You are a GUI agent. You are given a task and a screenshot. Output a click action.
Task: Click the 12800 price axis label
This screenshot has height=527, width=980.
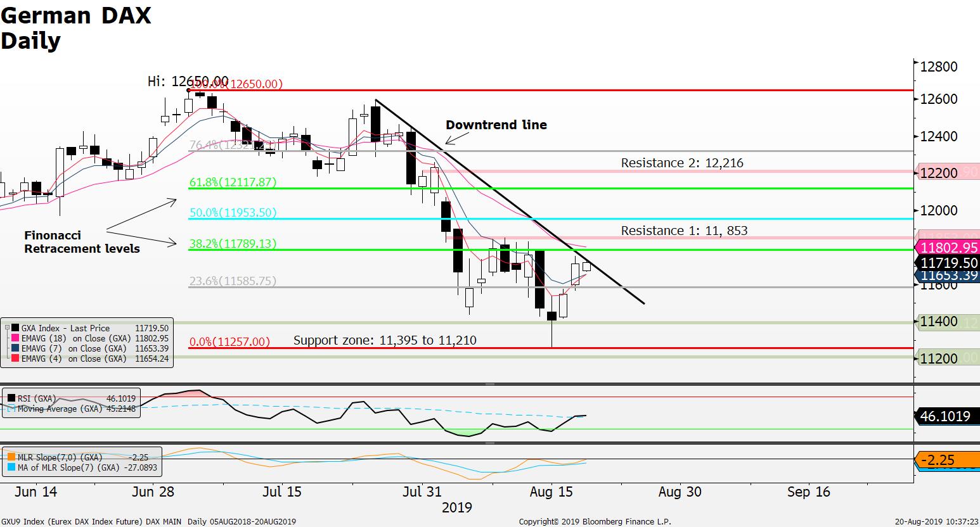point(939,67)
